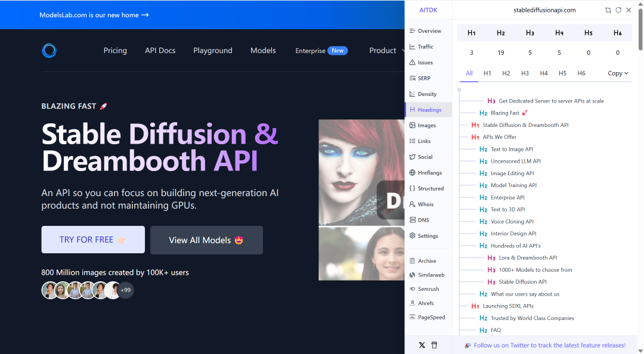644x354 pixels.
Task: Switch to the H5 filter tab
Action: pyautogui.click(x=563, y=73)
